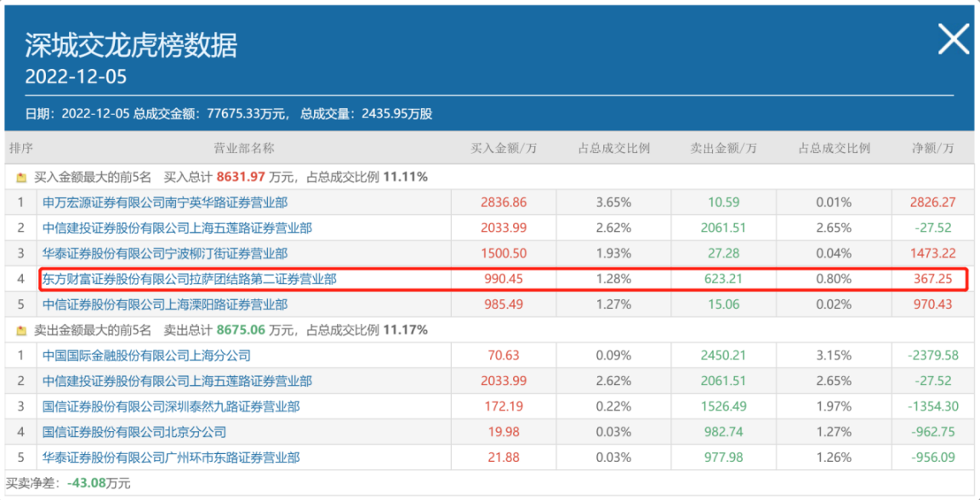This screenshot has width=980, height=500.
Task: Select the sell amount 623.21
Action: 724,280
